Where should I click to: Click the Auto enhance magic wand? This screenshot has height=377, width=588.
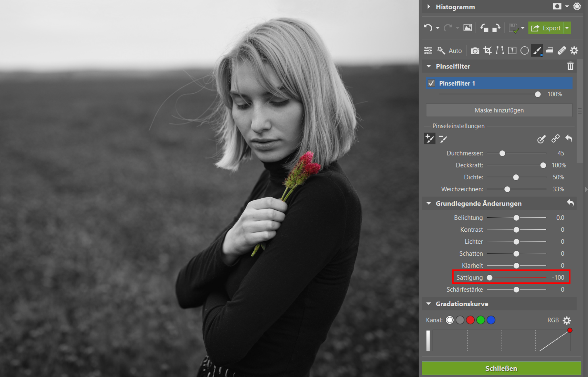(441, 51)
